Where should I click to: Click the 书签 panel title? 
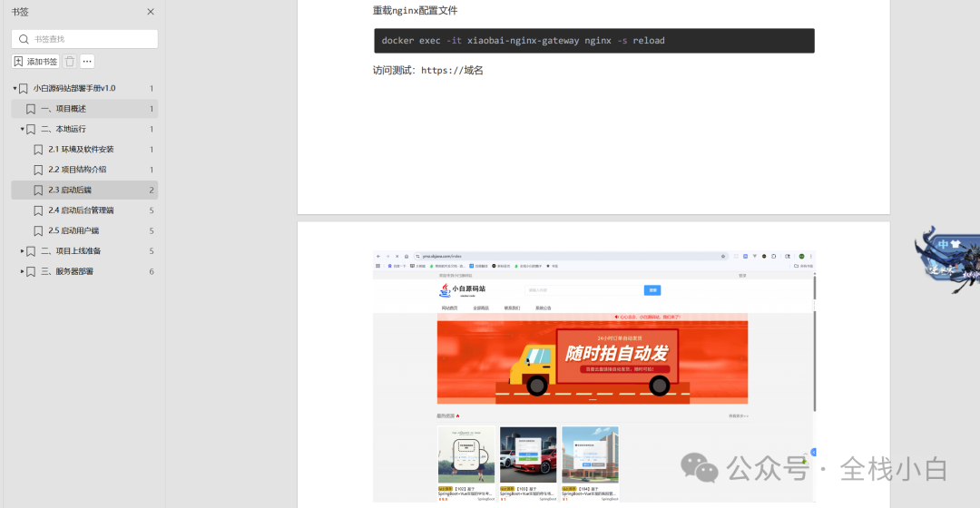pos(20,12)
